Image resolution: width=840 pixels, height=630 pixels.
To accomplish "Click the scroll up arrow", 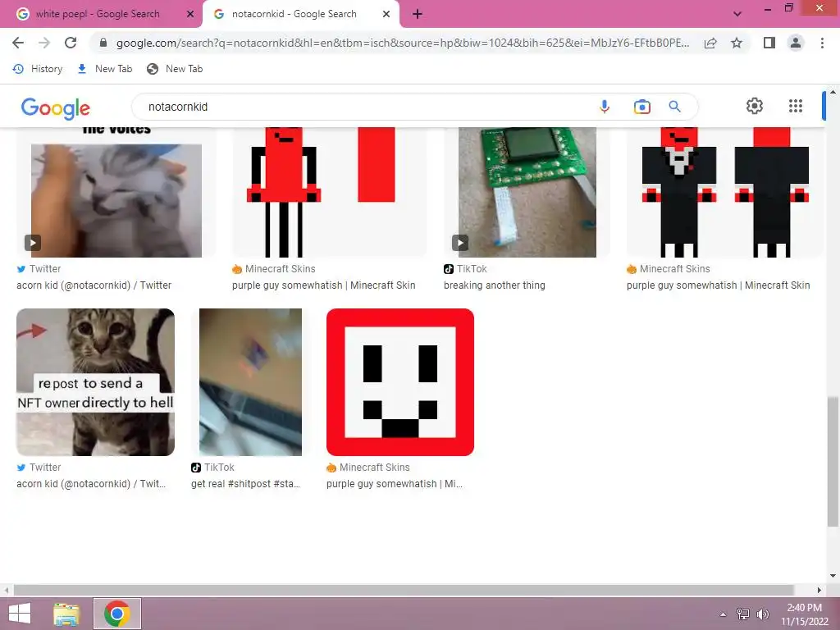I will coord(833,92).
